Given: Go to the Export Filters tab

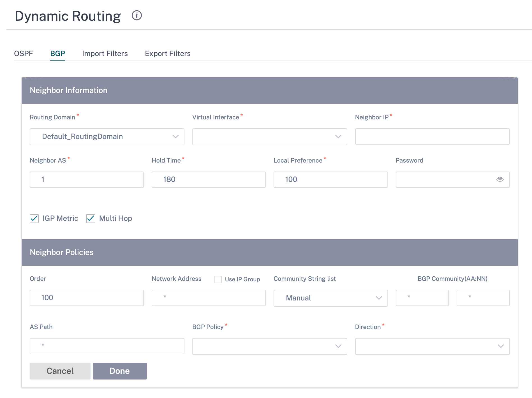Looking at the screenshot, I should pyautogui.click(x=168, y=54).
